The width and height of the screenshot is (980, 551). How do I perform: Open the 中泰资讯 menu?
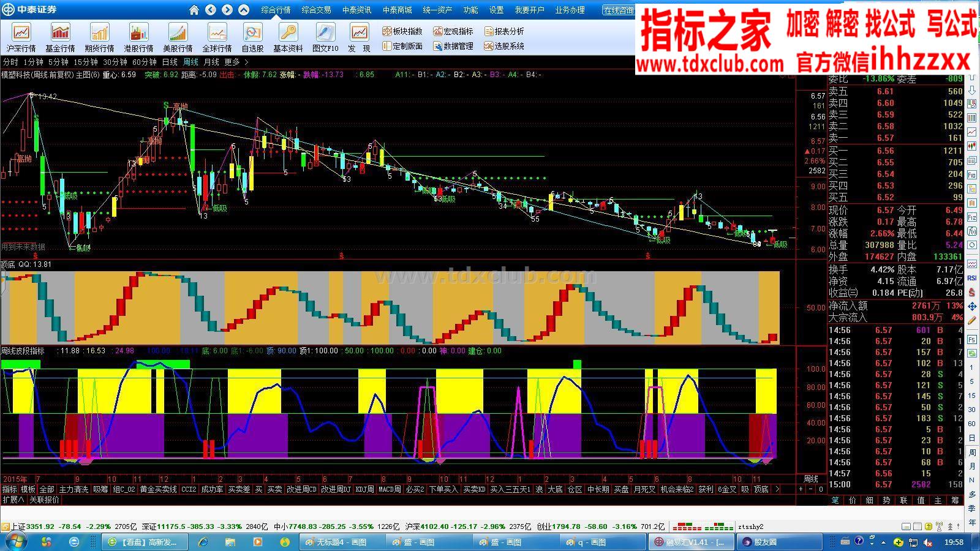[x=356, y=10]
